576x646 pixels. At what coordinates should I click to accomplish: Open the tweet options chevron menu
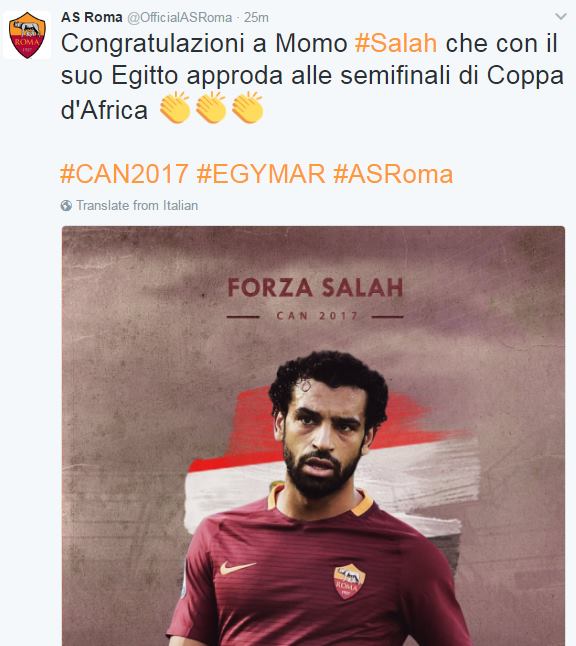561,16
